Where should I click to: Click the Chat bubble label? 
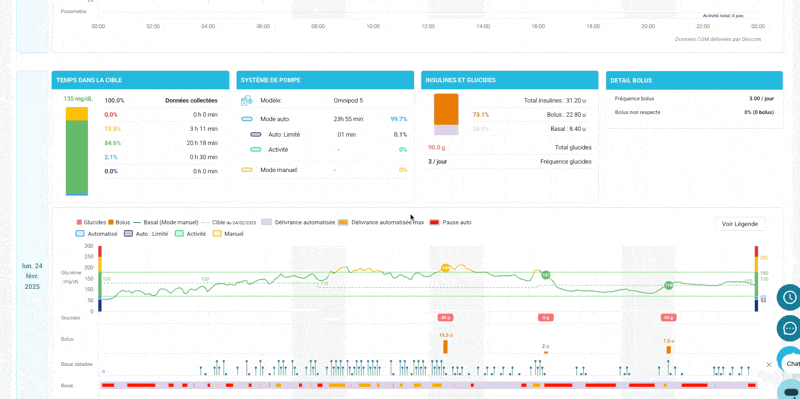pos(793,364)
